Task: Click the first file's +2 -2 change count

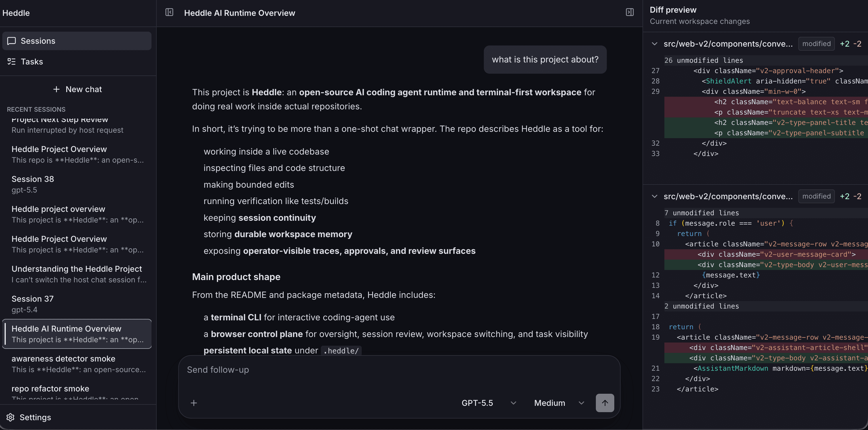Action: (x=850, y=44)
